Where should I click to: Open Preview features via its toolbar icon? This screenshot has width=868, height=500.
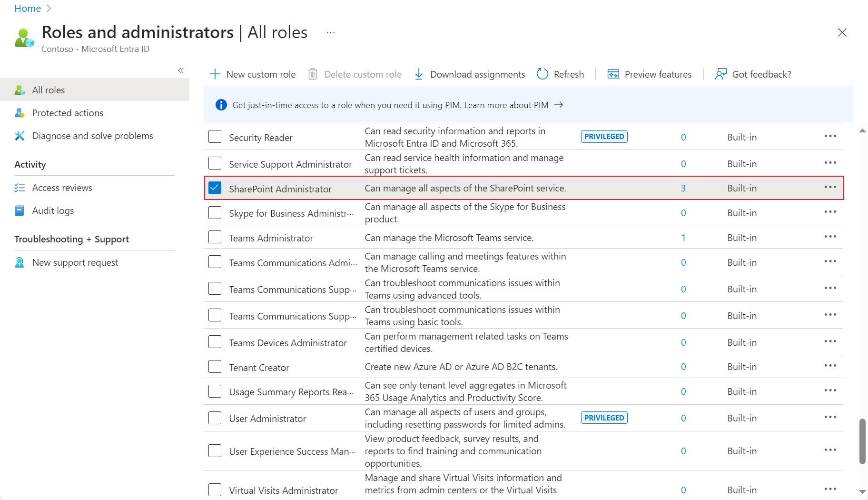(x=613, y=74)
